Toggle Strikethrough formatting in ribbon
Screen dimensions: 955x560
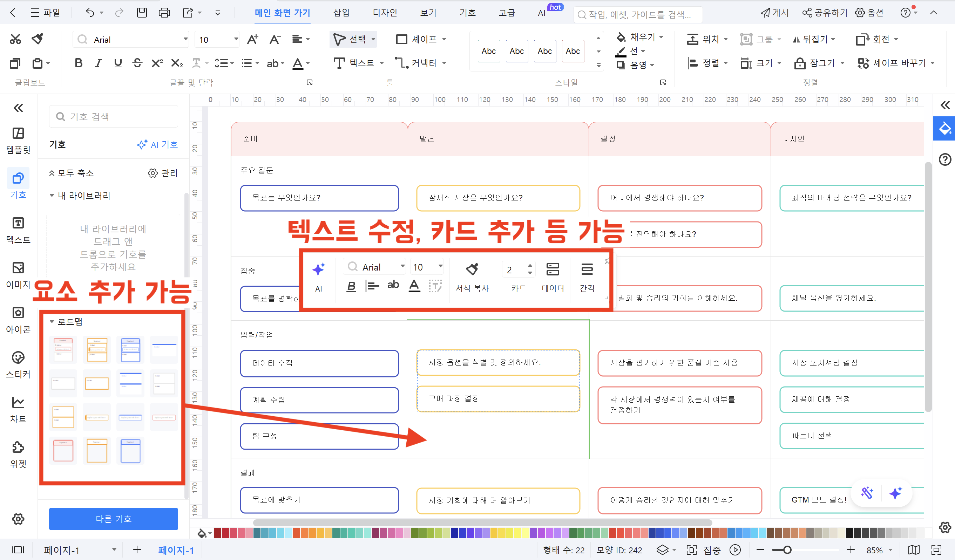[x=137, y=63]
